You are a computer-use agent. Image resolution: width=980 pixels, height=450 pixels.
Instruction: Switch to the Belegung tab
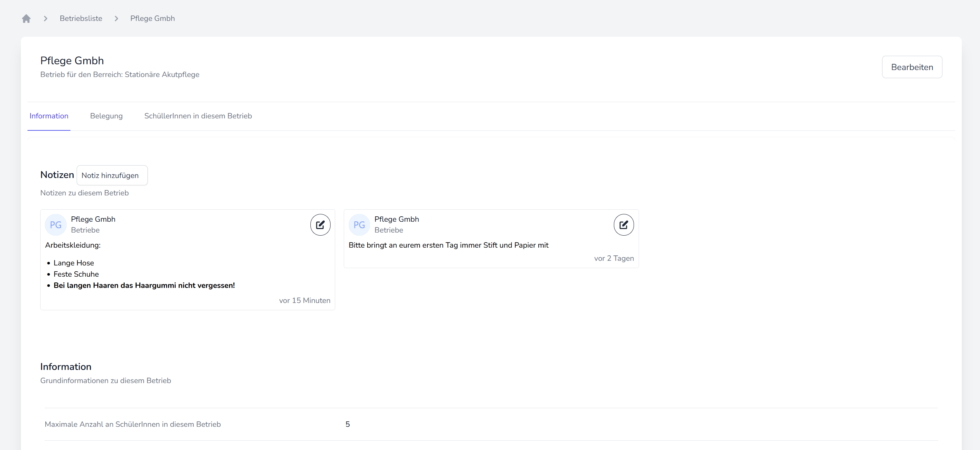click(x=106, y=116)
